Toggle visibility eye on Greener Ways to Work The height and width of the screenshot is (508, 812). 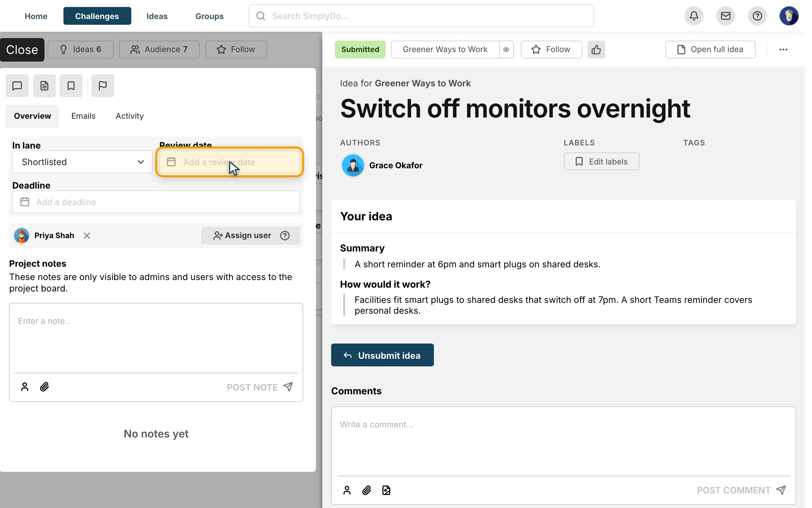506,50
